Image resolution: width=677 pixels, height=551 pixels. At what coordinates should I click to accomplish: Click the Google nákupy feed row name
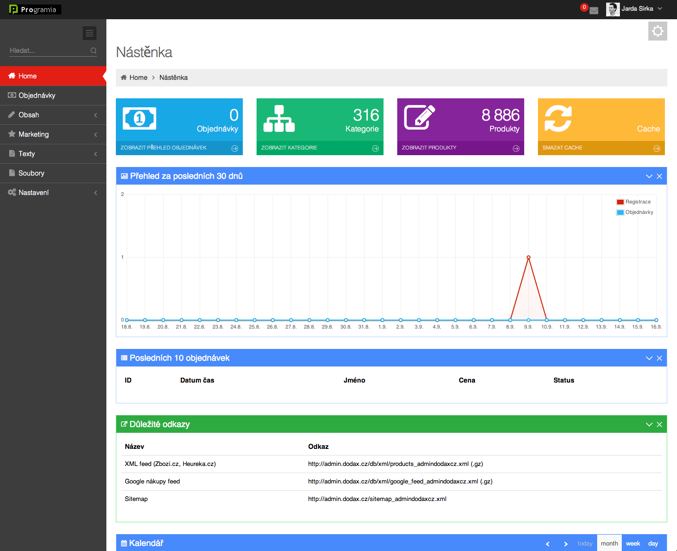pyautogui.click(x=152, y=481)
